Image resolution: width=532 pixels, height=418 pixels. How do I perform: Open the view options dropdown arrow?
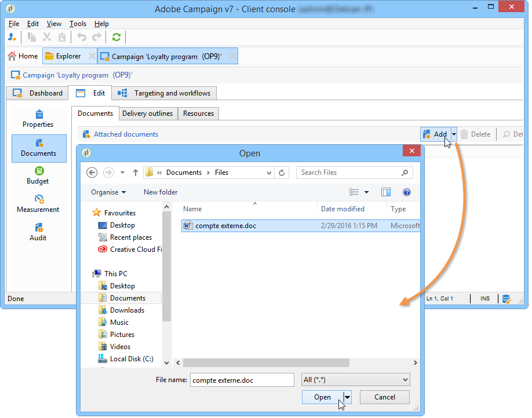click(x=366, y=192)
